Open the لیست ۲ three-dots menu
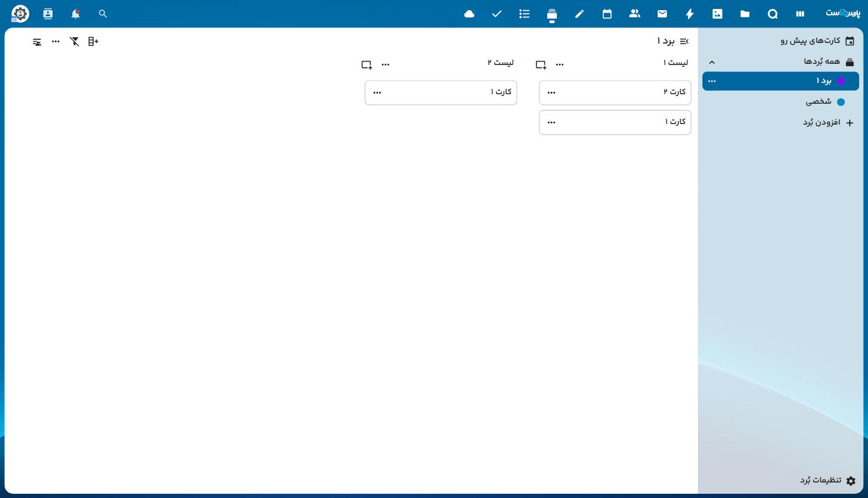 tap(386, 64)
